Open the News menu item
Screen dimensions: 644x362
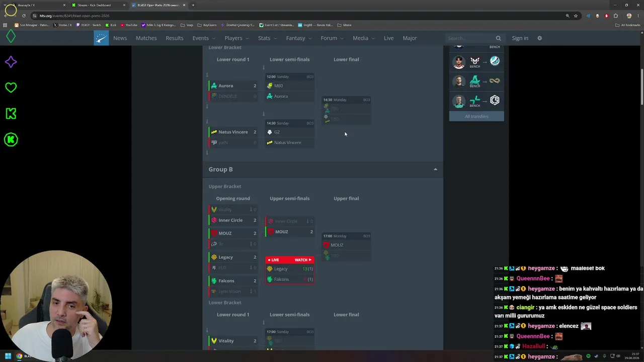click(120, 38)
